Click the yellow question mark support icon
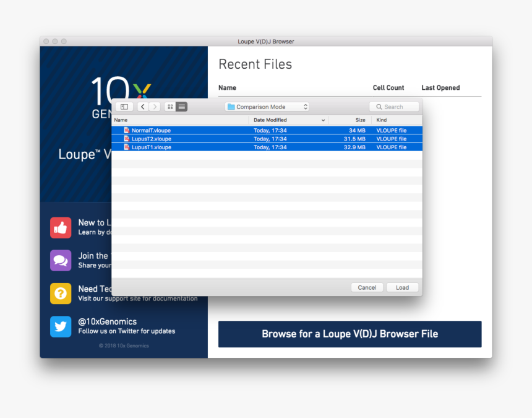Image resolution: width=532 pixels, height=418 pixels. point(61,293)
